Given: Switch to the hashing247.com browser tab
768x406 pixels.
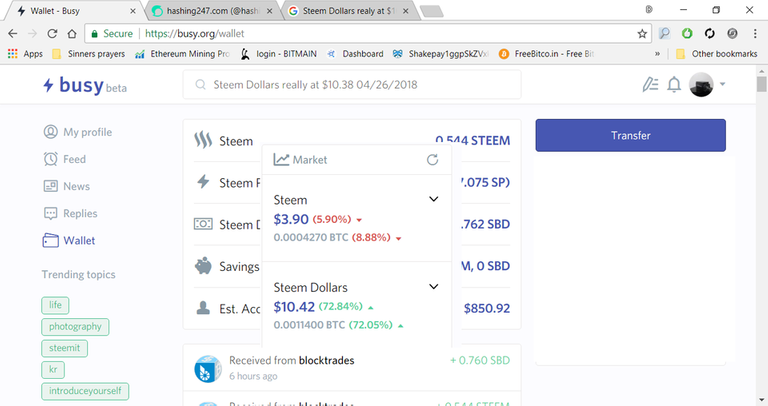Looking at the screenshot, I should pos(212,11).
